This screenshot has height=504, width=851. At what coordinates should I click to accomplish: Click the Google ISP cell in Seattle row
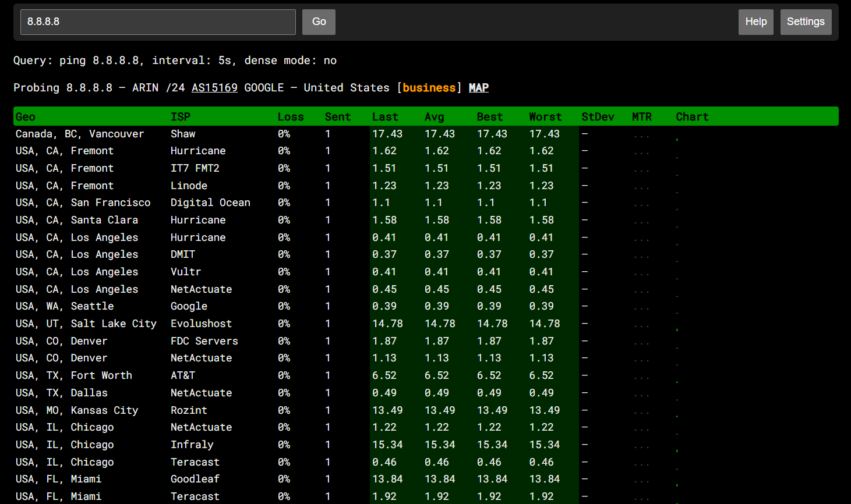(x=189, y=306)
